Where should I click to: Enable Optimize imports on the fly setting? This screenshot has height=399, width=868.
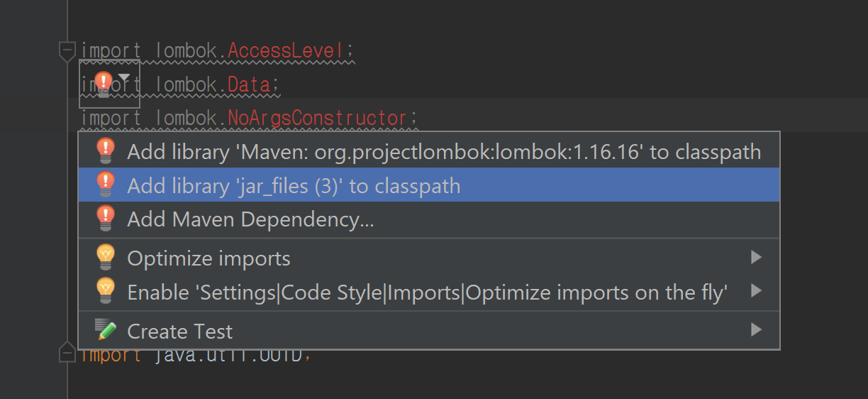pyautogui.click(x=427, y=292)
